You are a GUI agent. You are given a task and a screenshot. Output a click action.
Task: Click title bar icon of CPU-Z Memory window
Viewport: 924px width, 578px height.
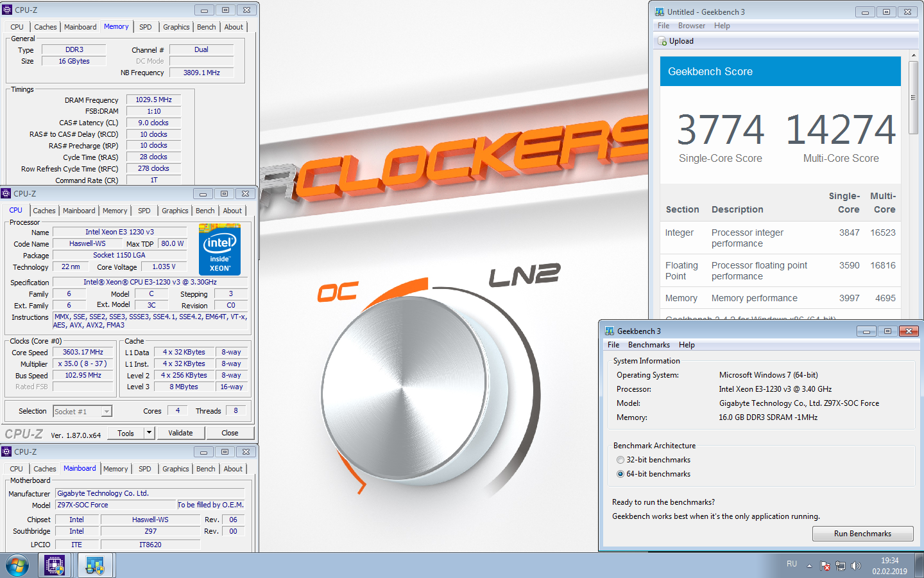click(x=7, y=10)
